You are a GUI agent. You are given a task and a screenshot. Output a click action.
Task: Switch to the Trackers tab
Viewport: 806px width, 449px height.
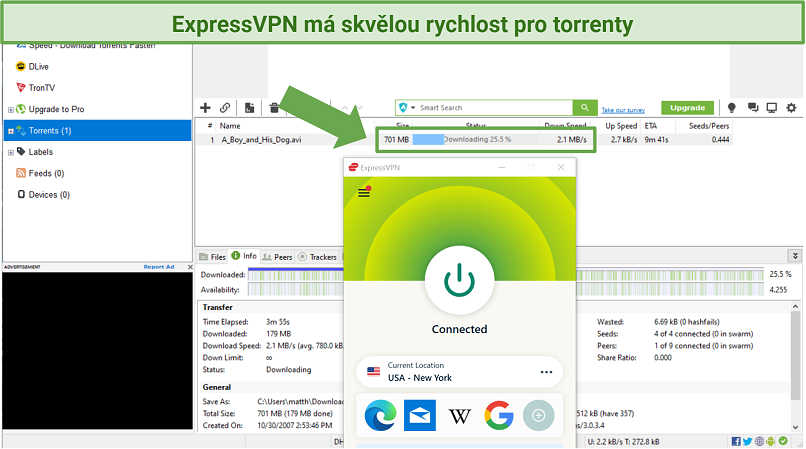click(x=317, y=257)
